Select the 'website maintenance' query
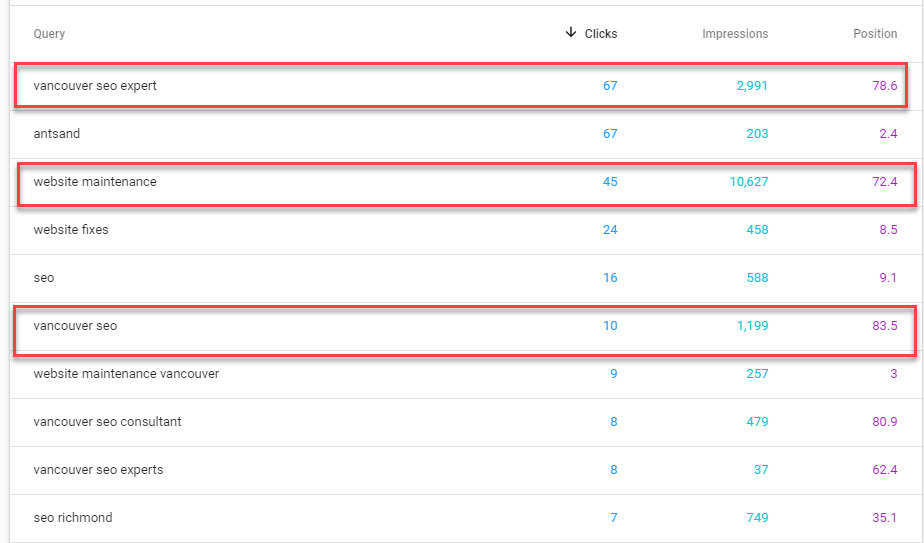Image resolution: width=924 pixels, height=543 pixels. (x=95, y=182)
